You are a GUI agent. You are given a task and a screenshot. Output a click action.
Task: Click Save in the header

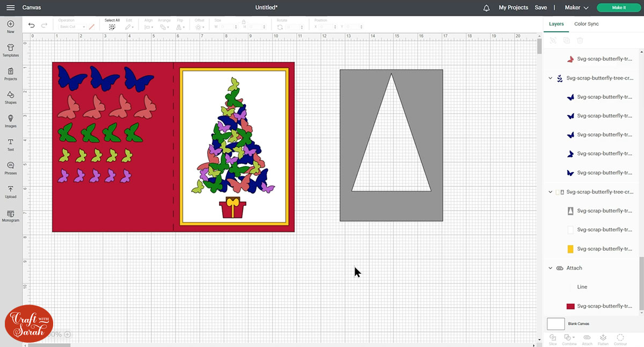click(541, 8)
